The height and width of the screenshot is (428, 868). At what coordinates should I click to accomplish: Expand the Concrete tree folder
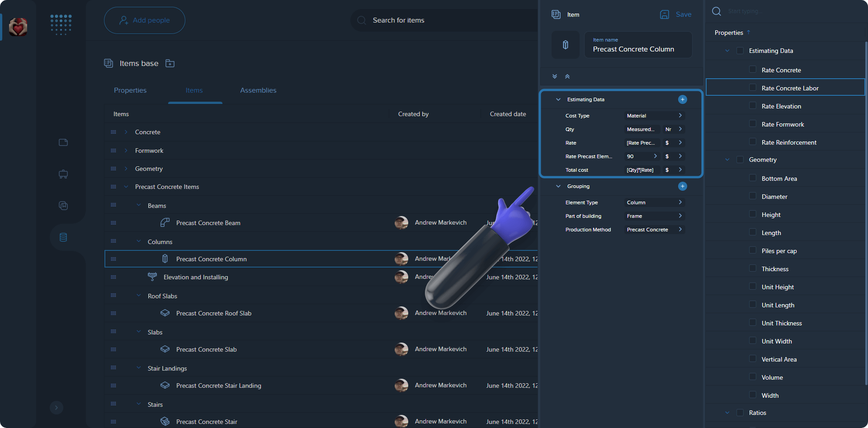pos(126,132)
